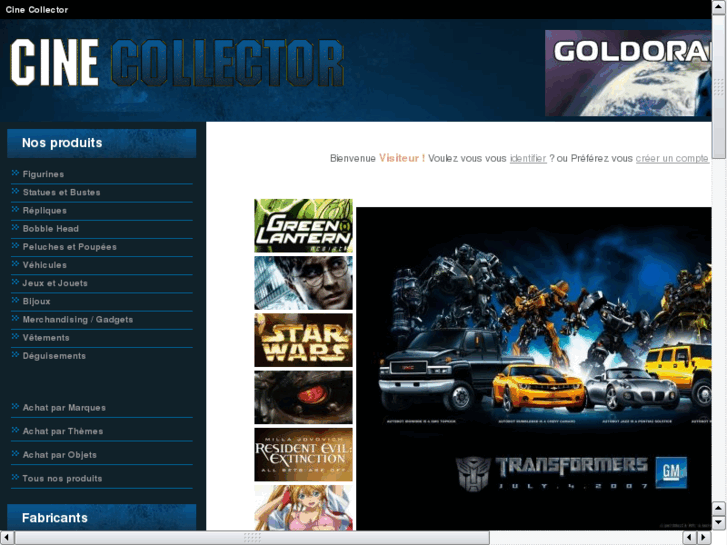
Task: Choose Achat par Objets
Action: pos(59,455)
